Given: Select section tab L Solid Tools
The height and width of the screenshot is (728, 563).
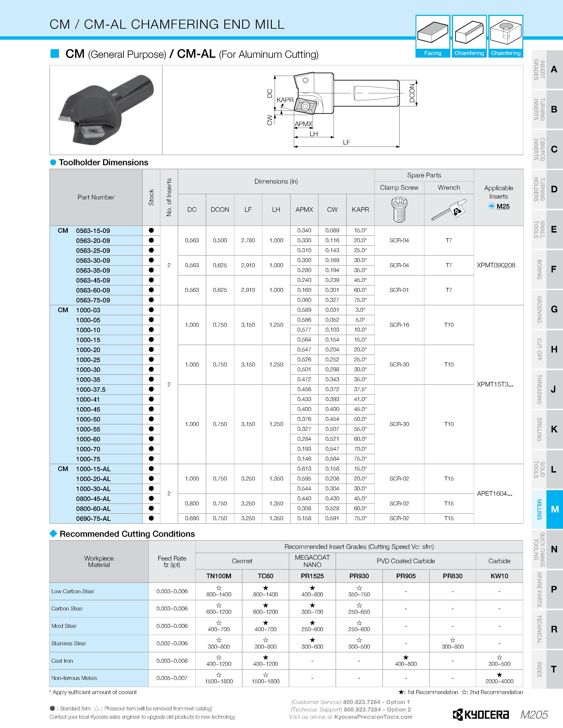Looking at the screenshot, I should 547,469.
